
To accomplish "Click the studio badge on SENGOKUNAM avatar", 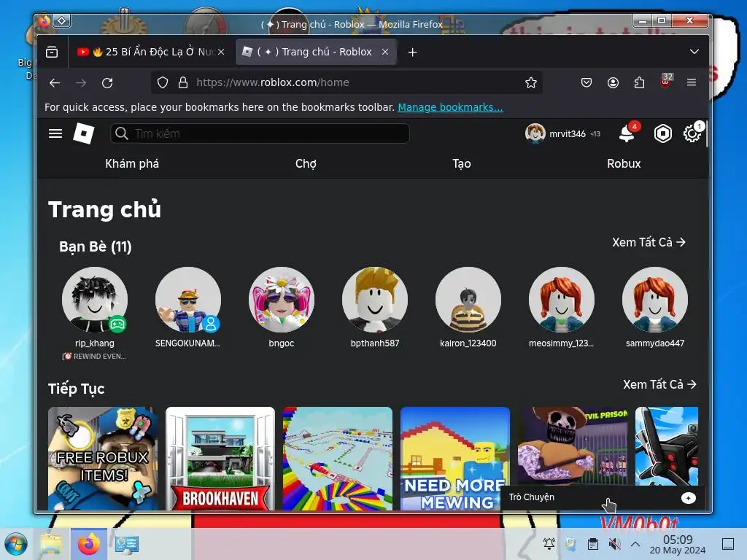I will pos(211,324).
